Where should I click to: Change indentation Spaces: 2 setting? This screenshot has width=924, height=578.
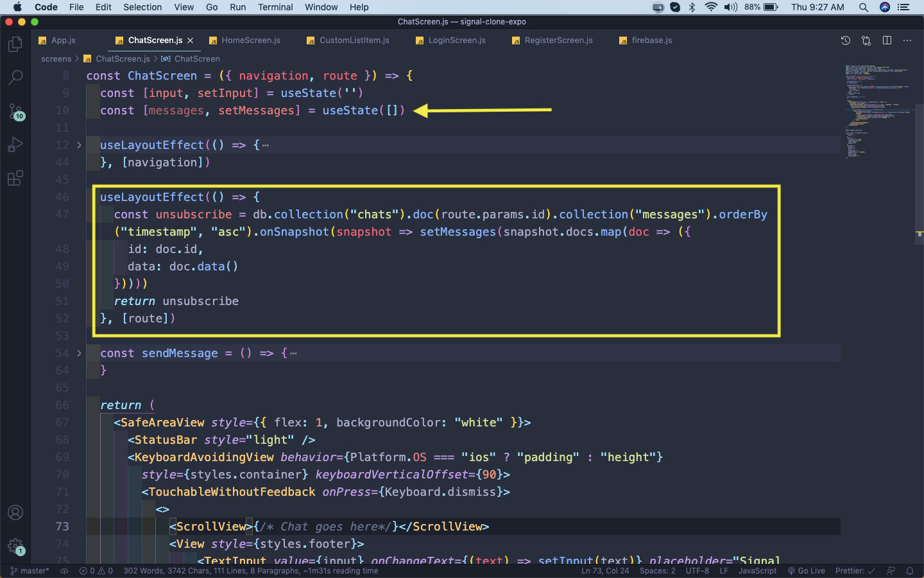coord(658,571)
